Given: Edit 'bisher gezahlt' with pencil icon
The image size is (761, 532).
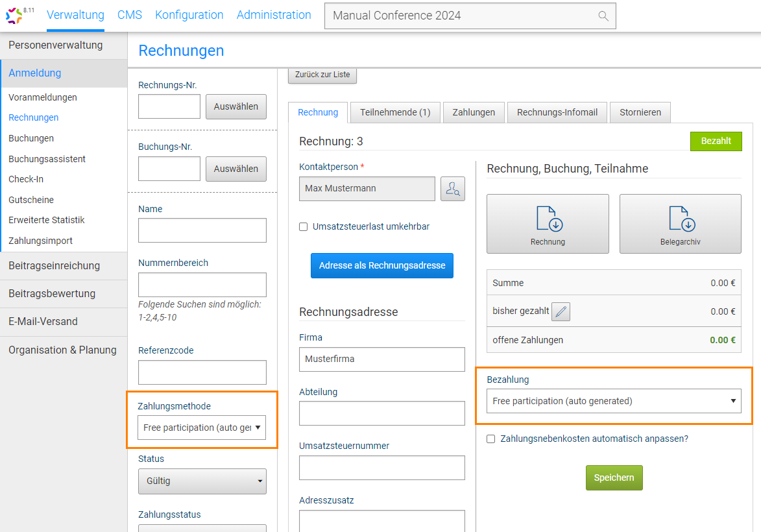Looking at the screenshot, I should tap(561, 311).
